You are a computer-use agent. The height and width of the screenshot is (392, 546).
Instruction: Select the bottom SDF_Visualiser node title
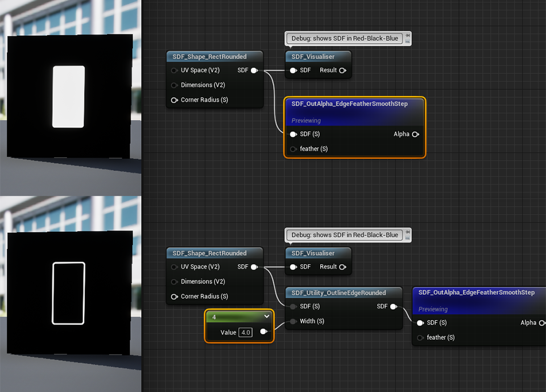click(313, 253)
